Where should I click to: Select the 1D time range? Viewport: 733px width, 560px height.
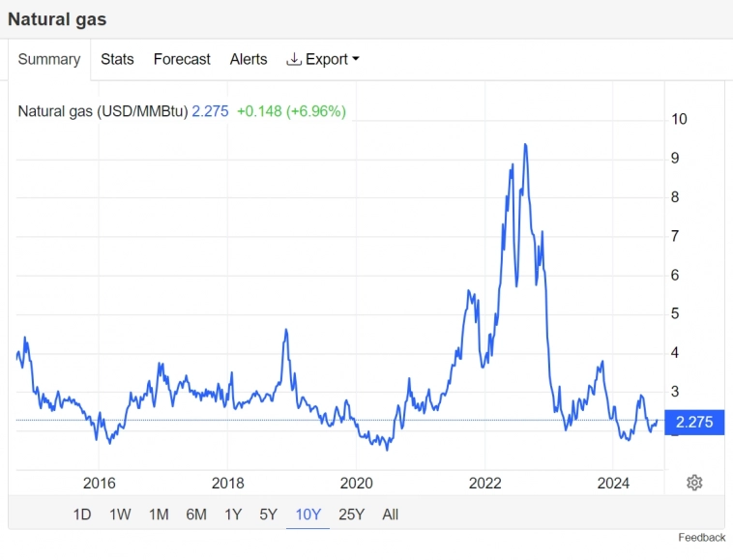(82, 515)
